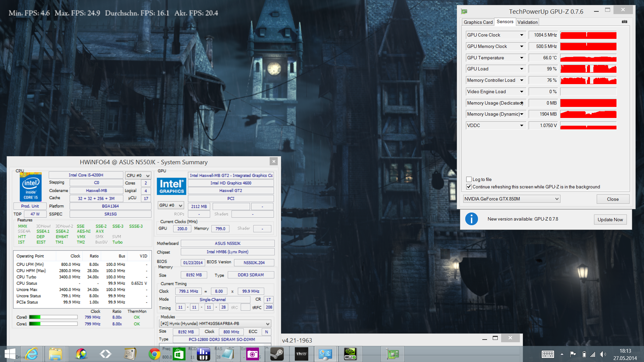
Task: Open the NVIDIA GeForce Experience taskbar icon
Action: click(350, 354)
